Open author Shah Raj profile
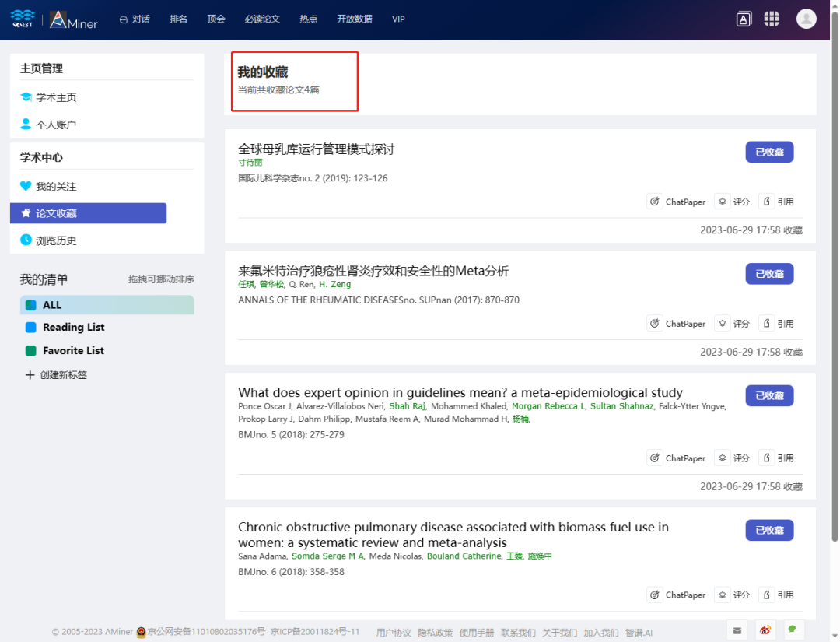Image resolution: width=840 pixels, height=642 pixels. click(407, 406)
